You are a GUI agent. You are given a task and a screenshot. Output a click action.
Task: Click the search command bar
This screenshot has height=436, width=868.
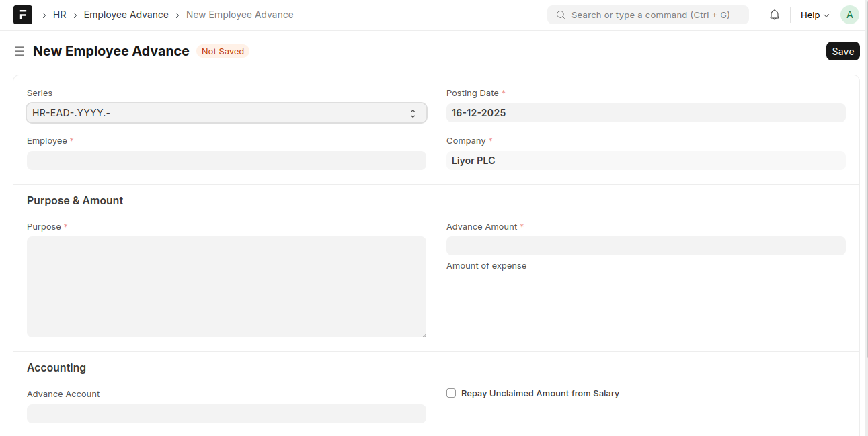(x=649, y=15)
